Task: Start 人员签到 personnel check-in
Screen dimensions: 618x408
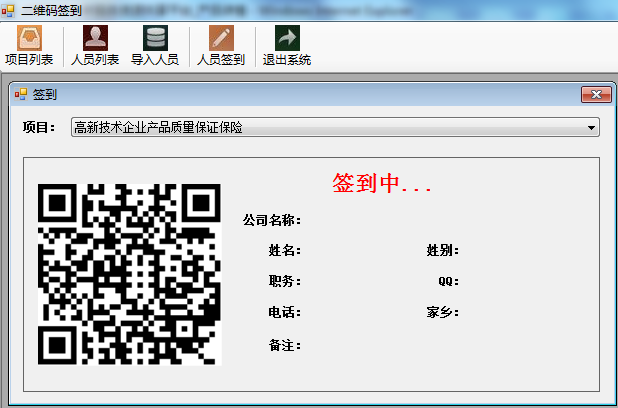Action: pos(221,45)
